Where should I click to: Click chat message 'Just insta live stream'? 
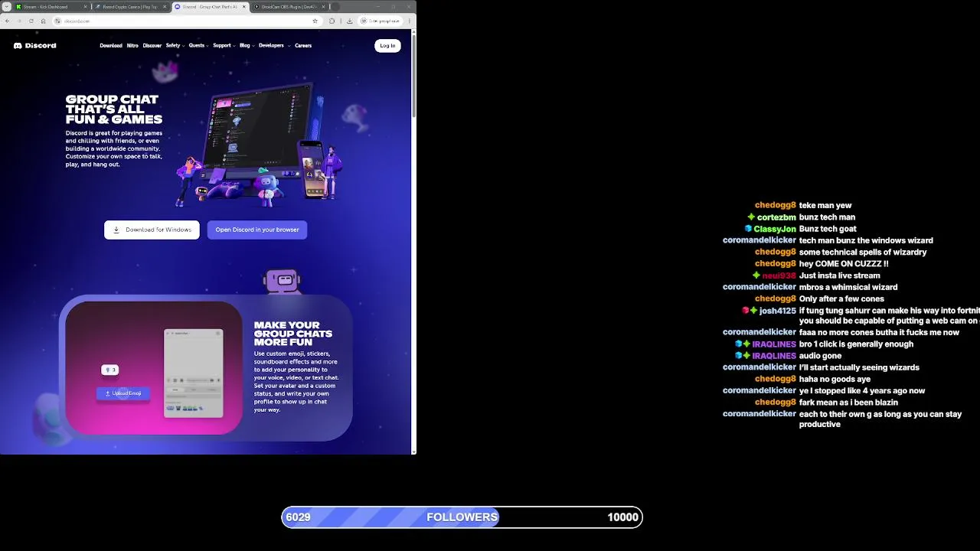(x=839, y=275)
